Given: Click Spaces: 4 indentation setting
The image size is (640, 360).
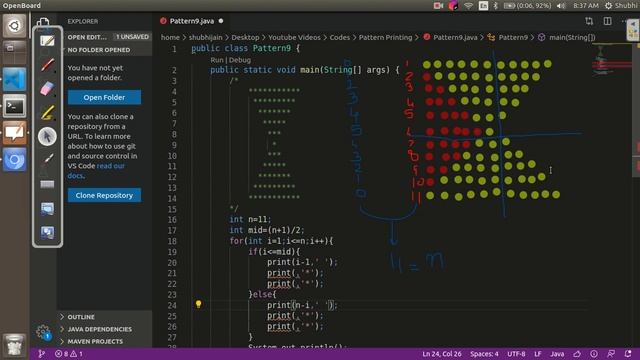Looking at the screenshot, I should (484, 354).
